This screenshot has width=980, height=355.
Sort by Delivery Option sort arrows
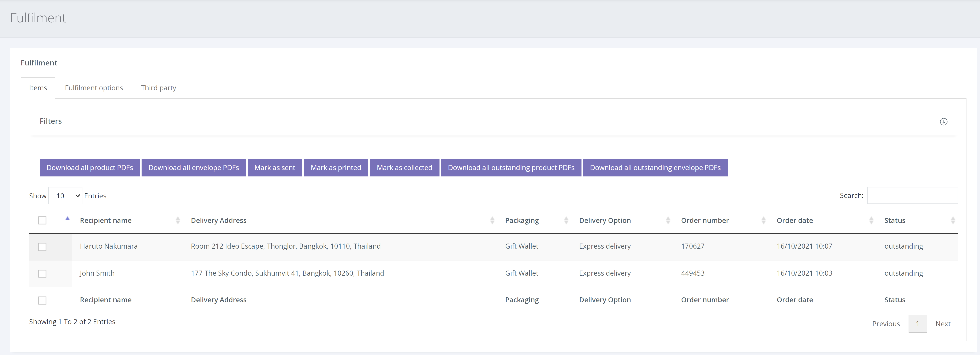point(668,220)
